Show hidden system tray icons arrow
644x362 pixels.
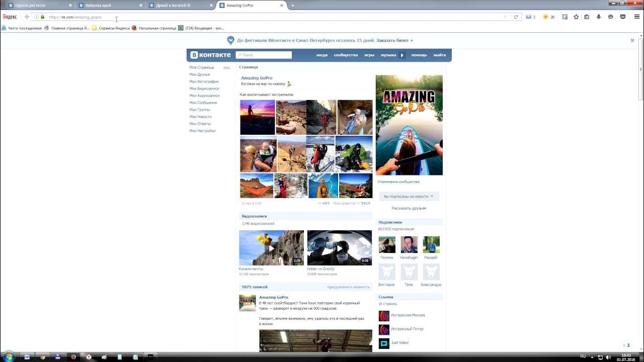coord(592,357)
